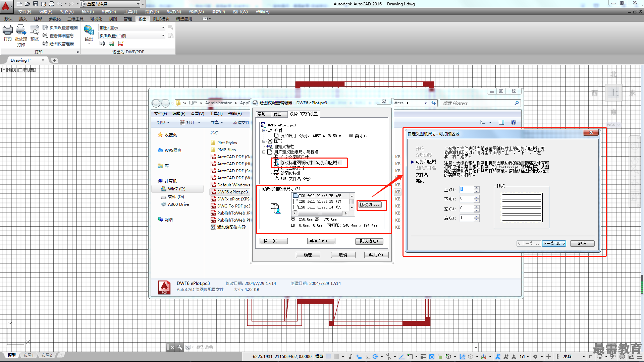
Task: Toggle selection cycling in status bar
Action: tap(440, 357)
